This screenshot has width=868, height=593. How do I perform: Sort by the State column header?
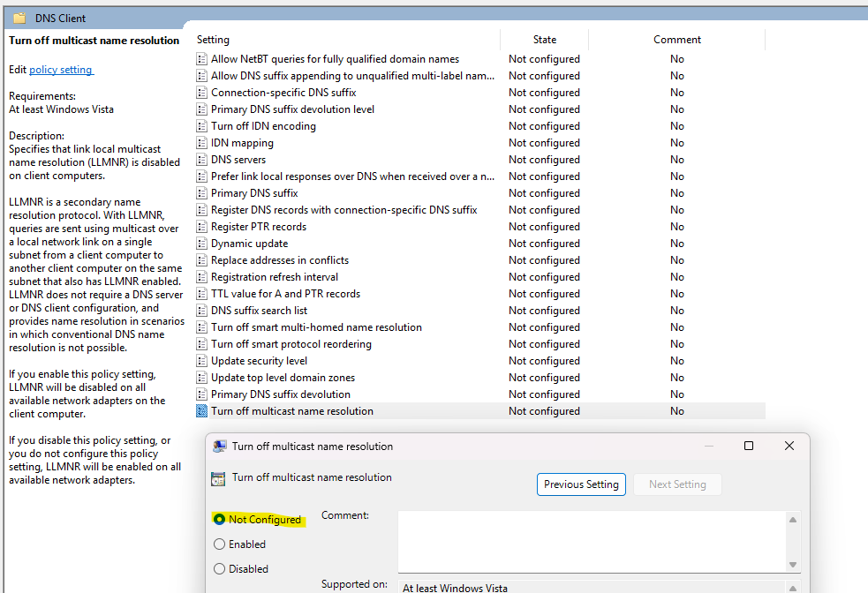[545, 40]
